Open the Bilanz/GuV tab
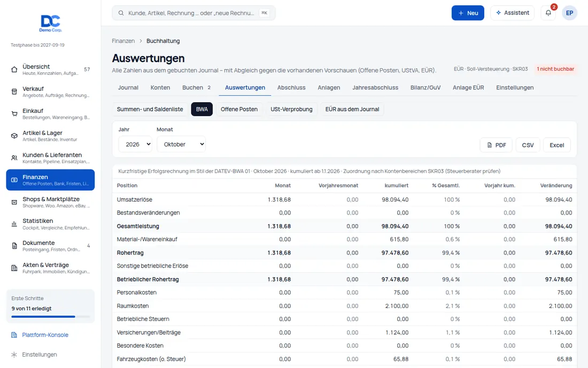This screenshot has width=588, height=368. click(425, 87)
